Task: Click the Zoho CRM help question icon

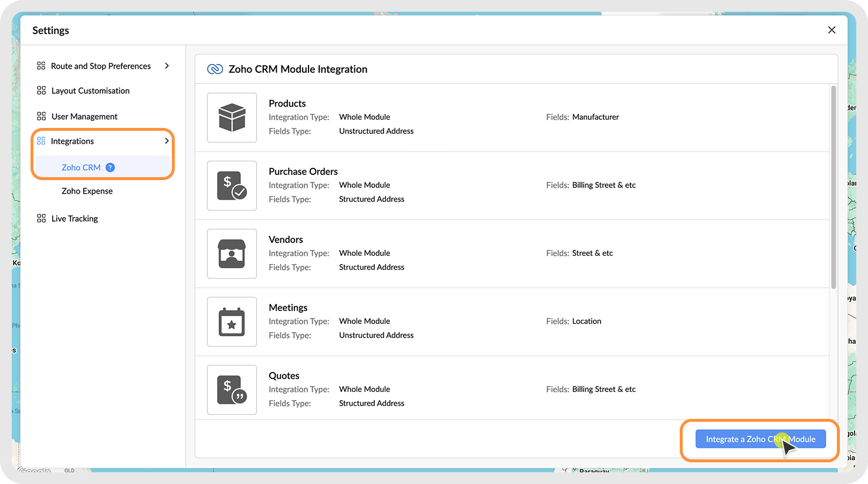Action: click(110, 168)
